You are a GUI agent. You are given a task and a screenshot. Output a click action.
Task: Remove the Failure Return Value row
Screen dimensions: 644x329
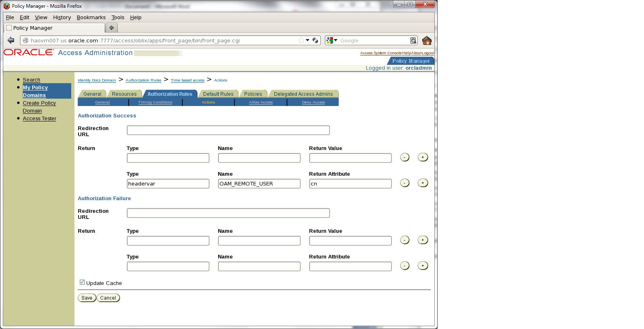pyautogui.click(x=405, y=240)
